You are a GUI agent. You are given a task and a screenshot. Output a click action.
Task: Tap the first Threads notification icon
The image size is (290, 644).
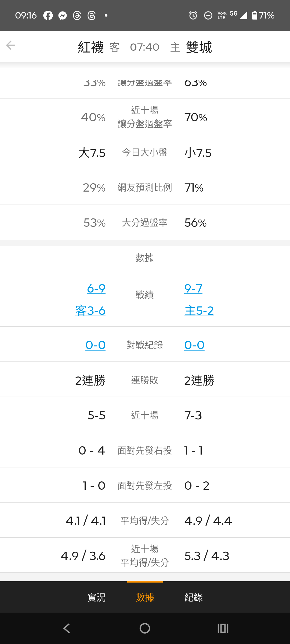point(77,16)
